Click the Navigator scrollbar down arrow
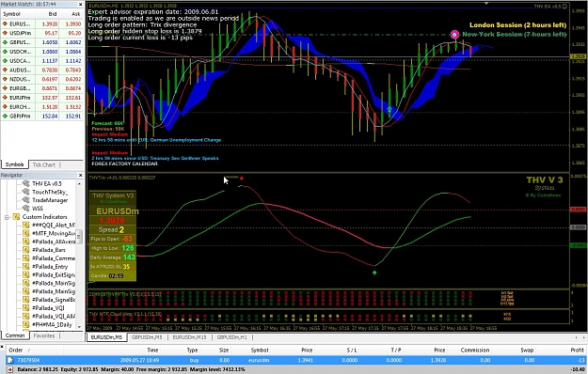 pyautogui.click(x=79, y=327)
